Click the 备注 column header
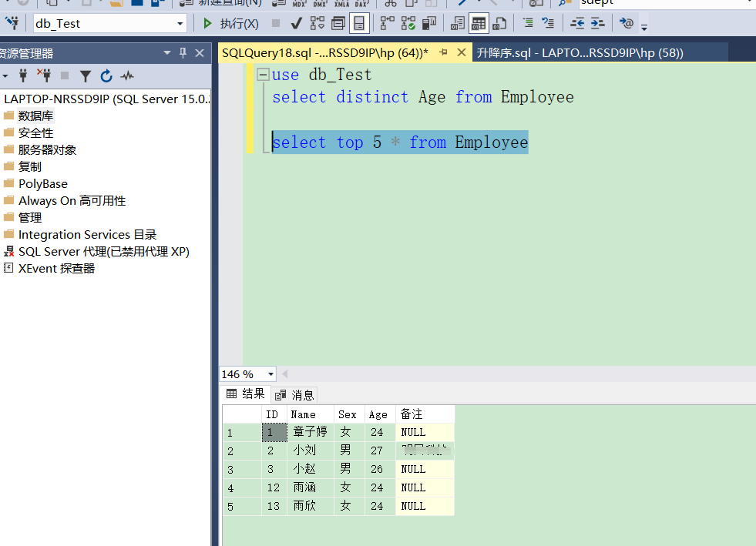 pyautogui.click(x=425, y=414)
